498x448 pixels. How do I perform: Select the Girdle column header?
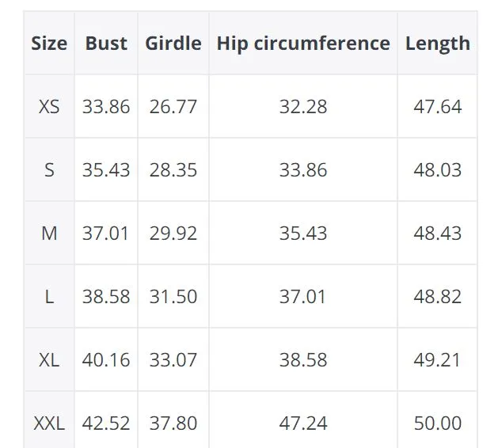tap(173, 44)
